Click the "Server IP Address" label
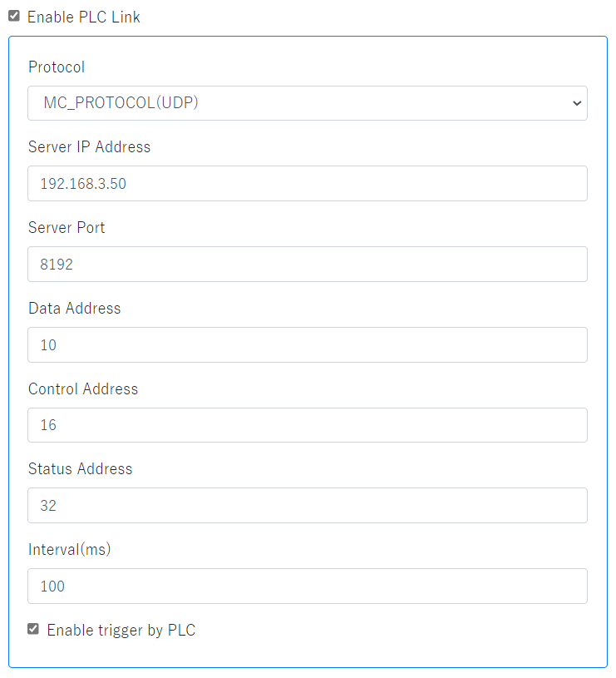This screenshot has height=678, width=616. click(89, 147)
